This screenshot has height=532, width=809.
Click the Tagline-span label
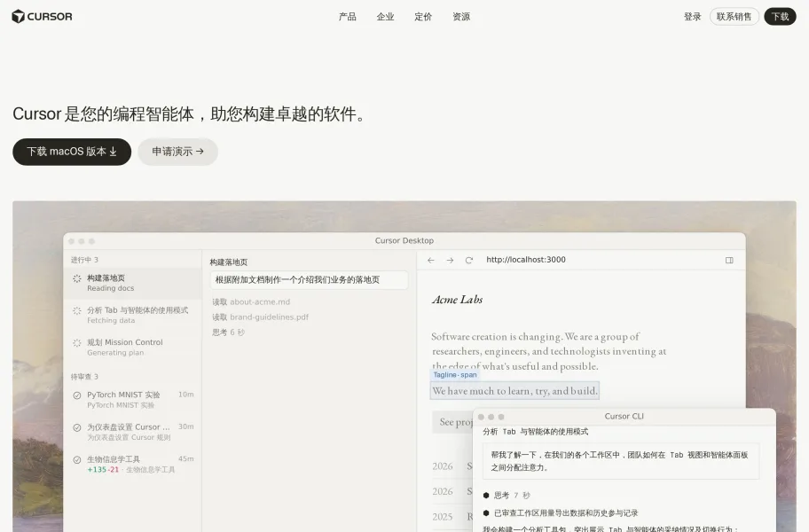tap(455, 375)
